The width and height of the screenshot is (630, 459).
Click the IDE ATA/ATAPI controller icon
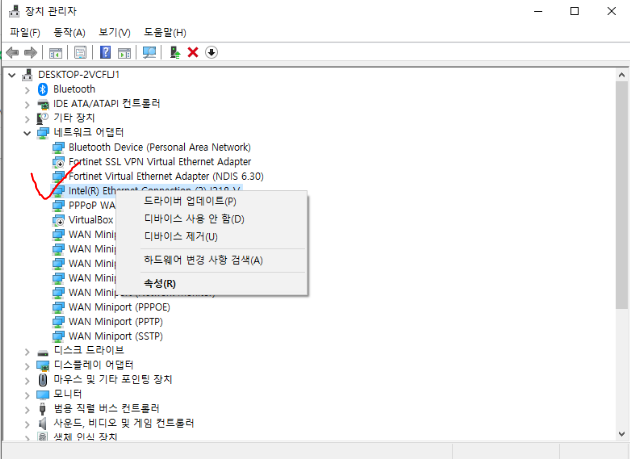point(43,104)
